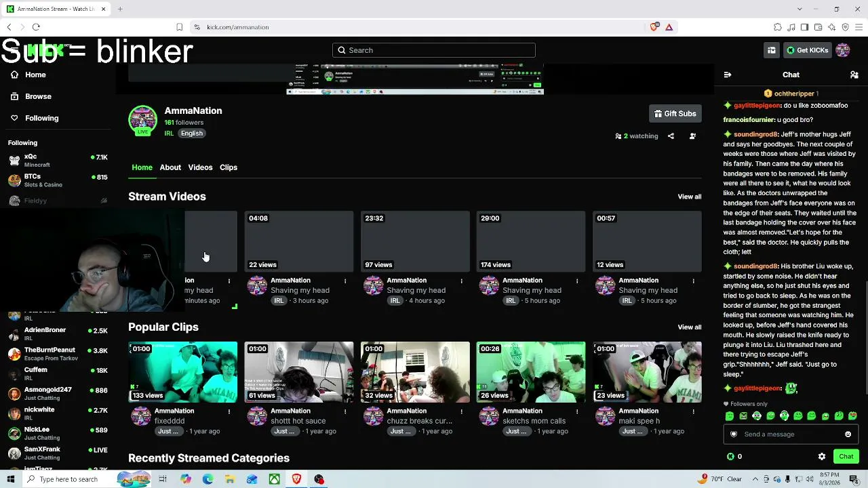
Task: Open the chat user list icon
Action: tap(854, 75)
